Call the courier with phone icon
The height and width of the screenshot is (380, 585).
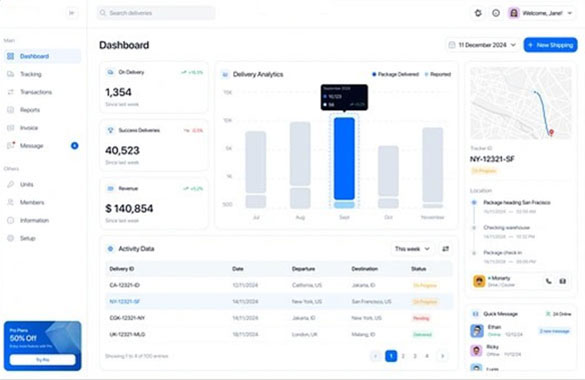(548, 281)
